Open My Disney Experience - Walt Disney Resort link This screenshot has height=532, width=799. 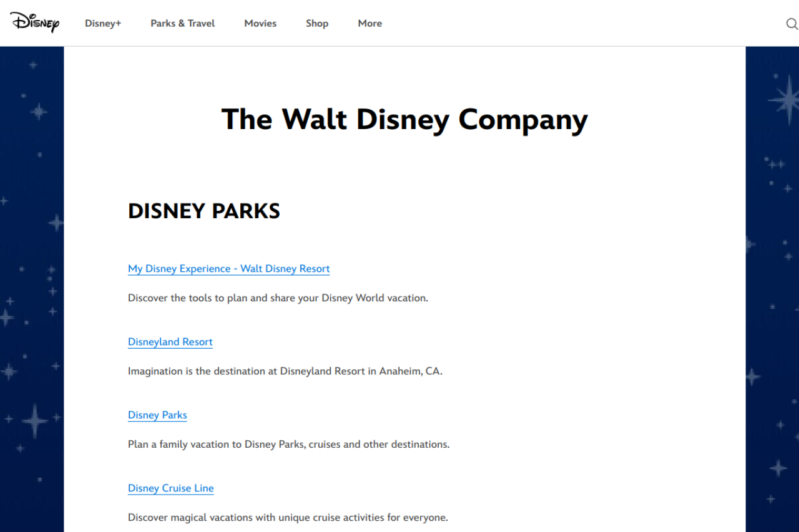pyautogui.click(x=228, y=269)
